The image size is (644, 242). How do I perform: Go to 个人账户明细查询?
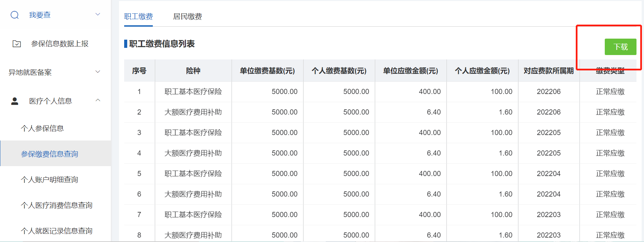(49, 180)
